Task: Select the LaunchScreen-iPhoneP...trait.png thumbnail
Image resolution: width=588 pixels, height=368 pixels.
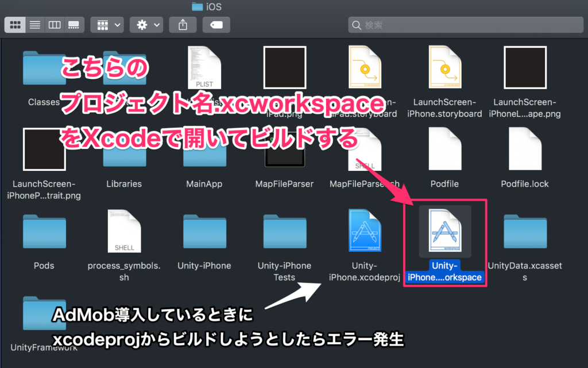Action: pyautogui.click(x=44, y=149)
